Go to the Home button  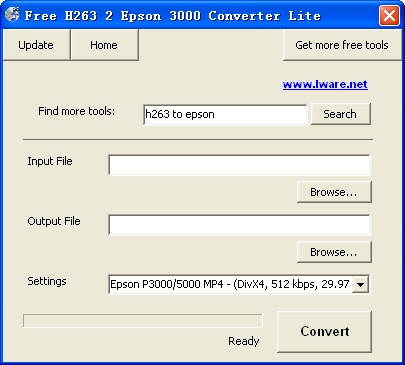point(104,45)
